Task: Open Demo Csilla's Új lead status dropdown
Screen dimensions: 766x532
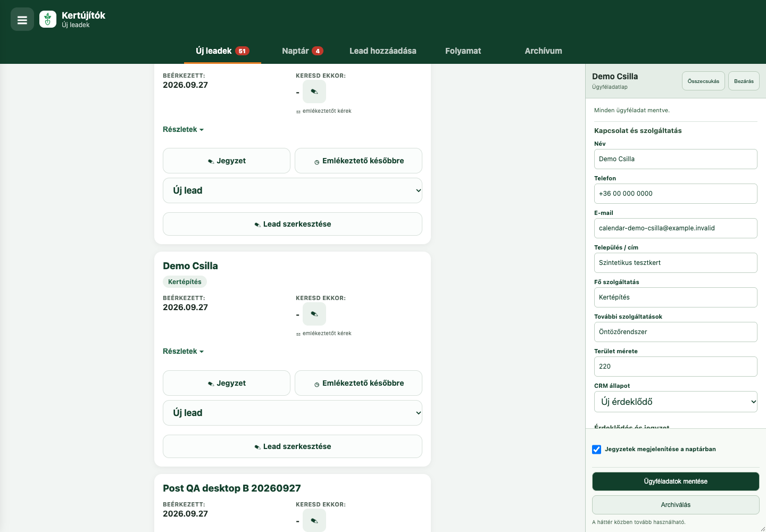Action: (293, 413)
